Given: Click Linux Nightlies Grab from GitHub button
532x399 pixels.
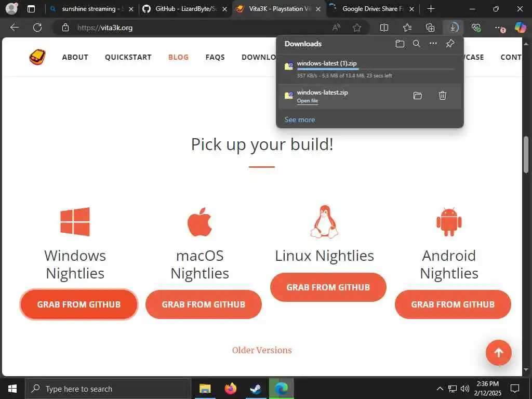Looking at the screenshot, I should coord(328,287).
